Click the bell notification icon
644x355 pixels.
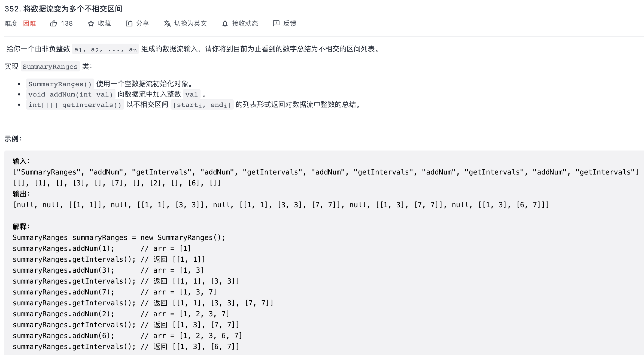click(x=225, y=24)
